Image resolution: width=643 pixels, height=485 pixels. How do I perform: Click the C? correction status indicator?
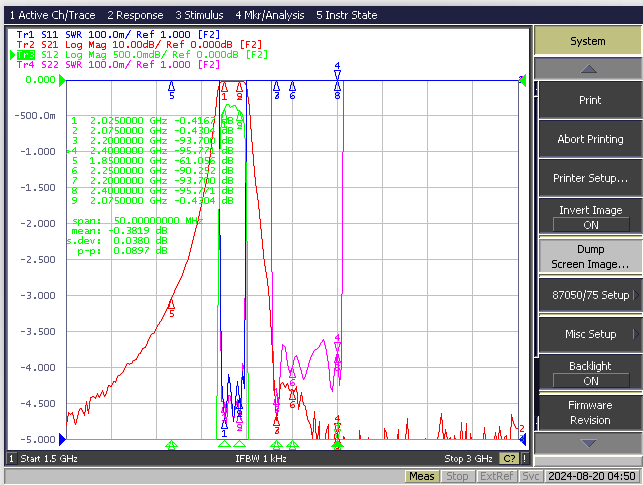509,458
